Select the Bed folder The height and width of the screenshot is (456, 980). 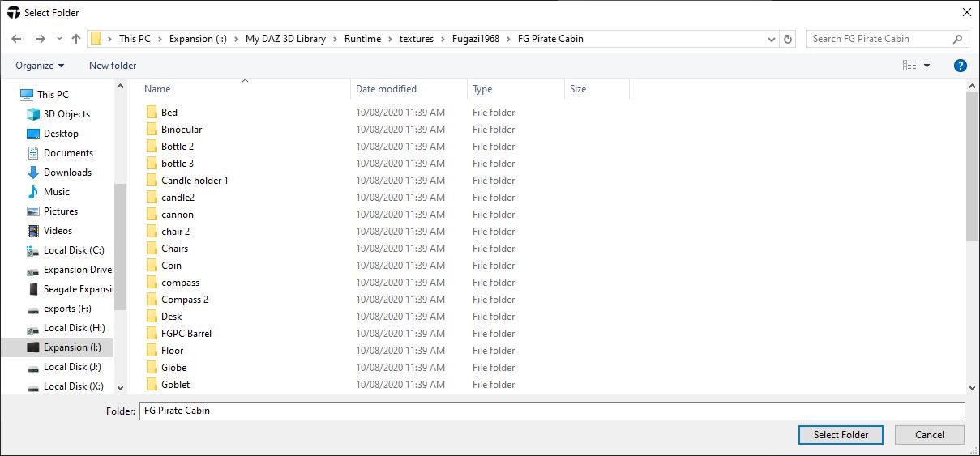point(169,113)
